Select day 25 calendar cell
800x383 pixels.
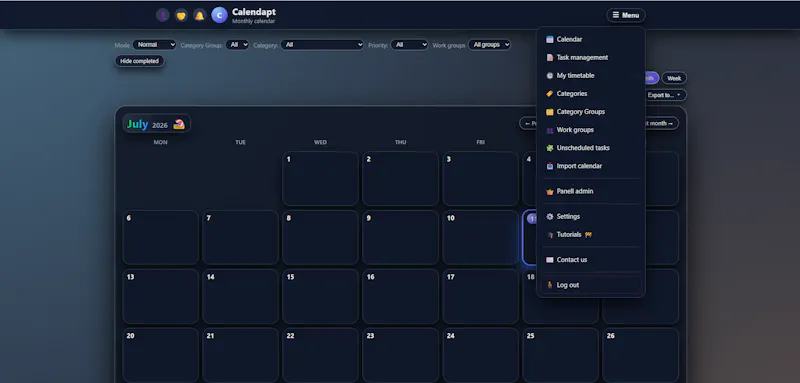point(560,355)
